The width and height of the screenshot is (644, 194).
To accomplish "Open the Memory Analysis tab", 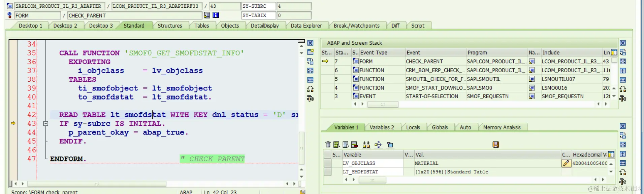I will [x=502, y=127].
